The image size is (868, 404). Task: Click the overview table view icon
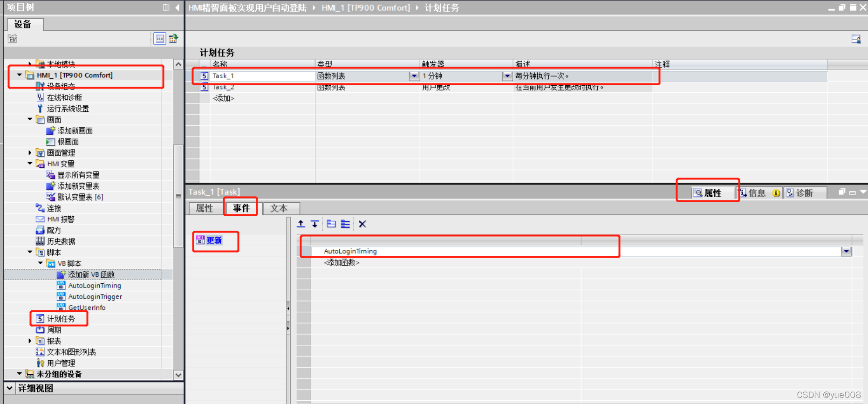pos(160,39)
